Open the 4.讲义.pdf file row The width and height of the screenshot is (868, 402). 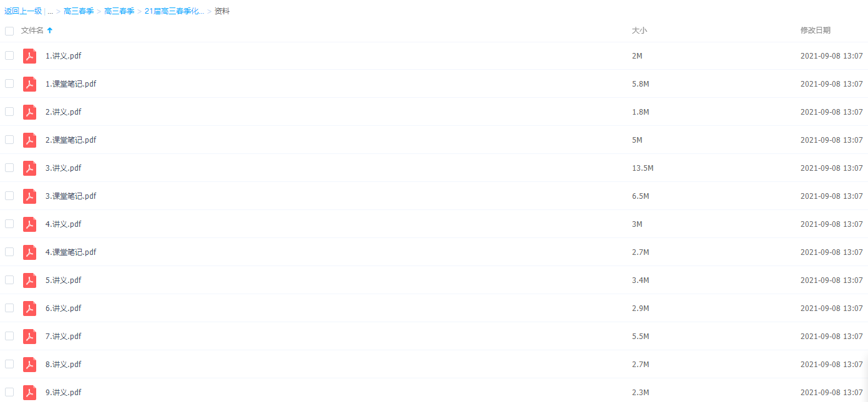point(434,224)
